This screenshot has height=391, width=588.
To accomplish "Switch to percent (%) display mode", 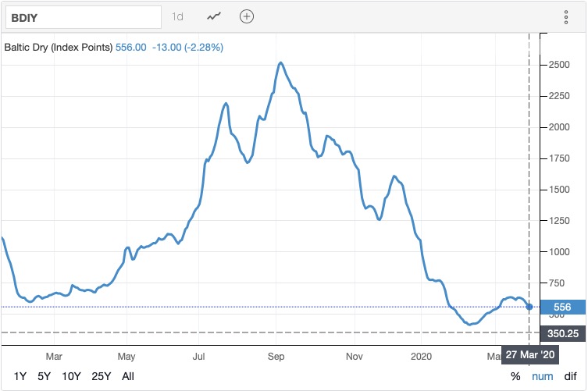I will [x=515, y=376].
